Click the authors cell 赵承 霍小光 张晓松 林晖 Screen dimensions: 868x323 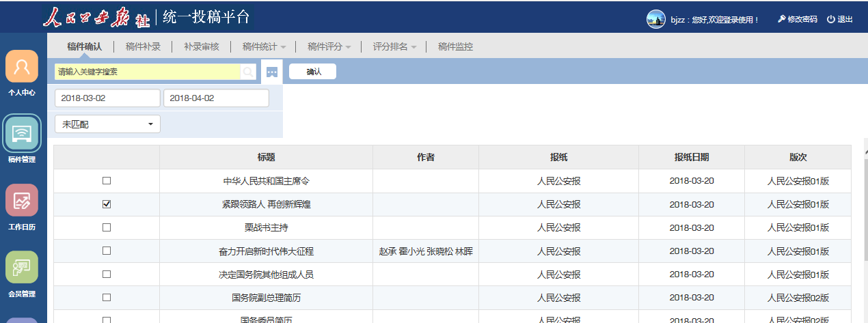click(426, 251)
